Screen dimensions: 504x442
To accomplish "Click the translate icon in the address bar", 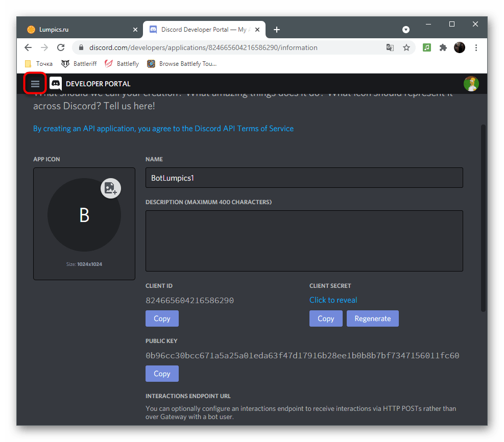I will [x=390, y=47].
